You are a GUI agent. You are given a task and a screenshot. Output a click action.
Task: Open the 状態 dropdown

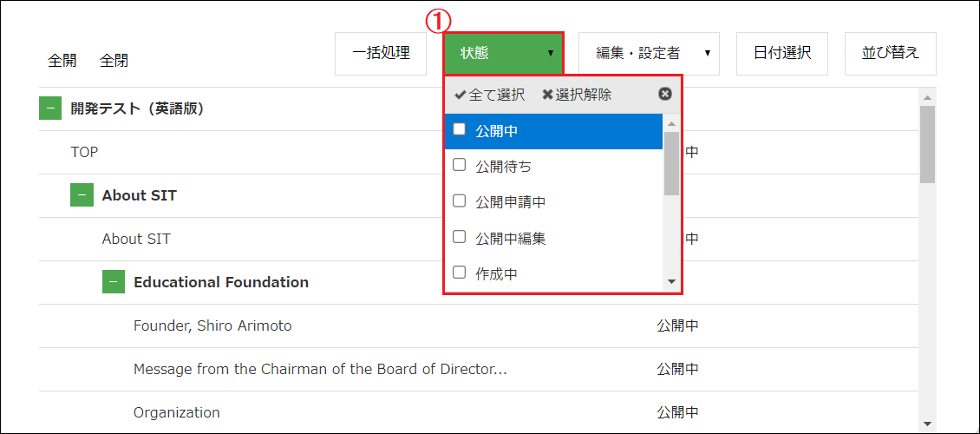[x=504, y=54]
